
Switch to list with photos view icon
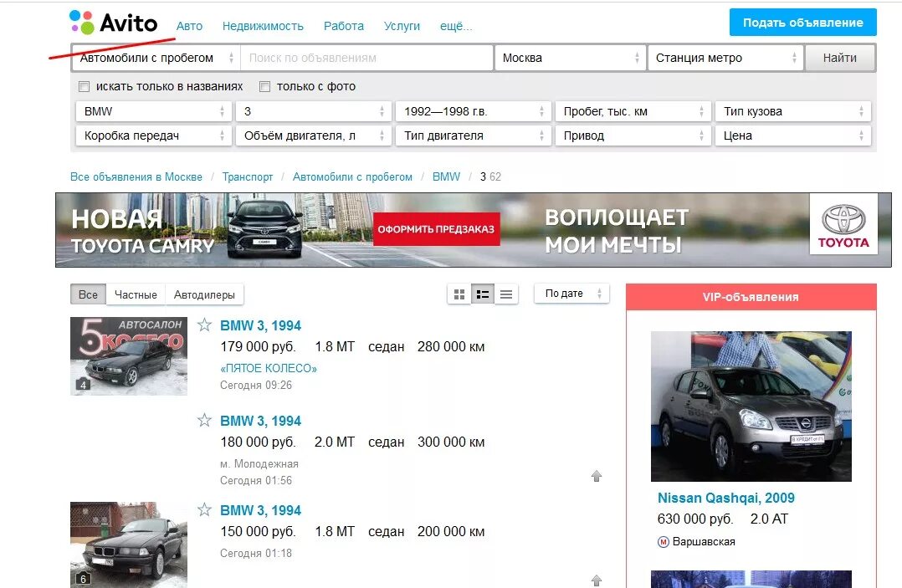(483, 294)
